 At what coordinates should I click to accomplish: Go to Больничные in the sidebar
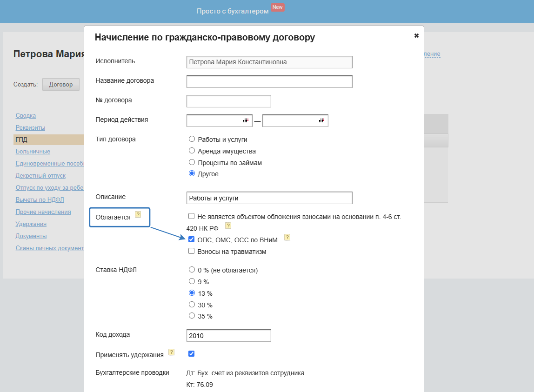click(33, 152)
